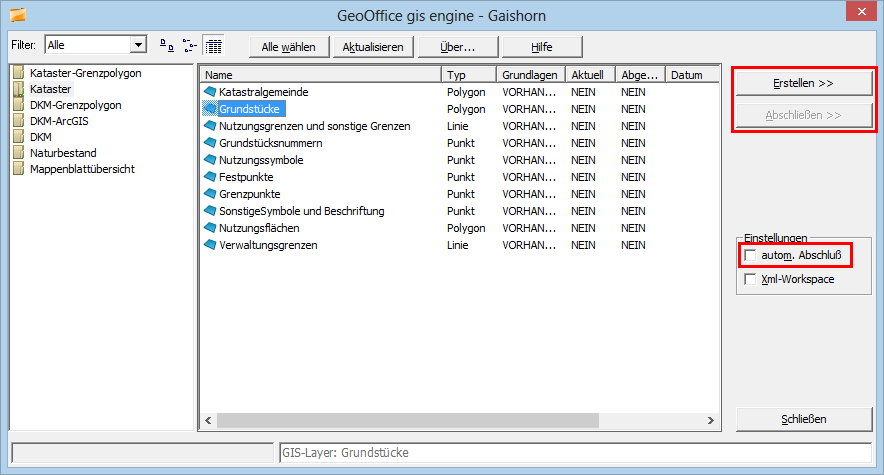Click the Polygon type cell of Katastralgemeinde
The width and height of the screenshot is (884, 475).
[466, 92]
